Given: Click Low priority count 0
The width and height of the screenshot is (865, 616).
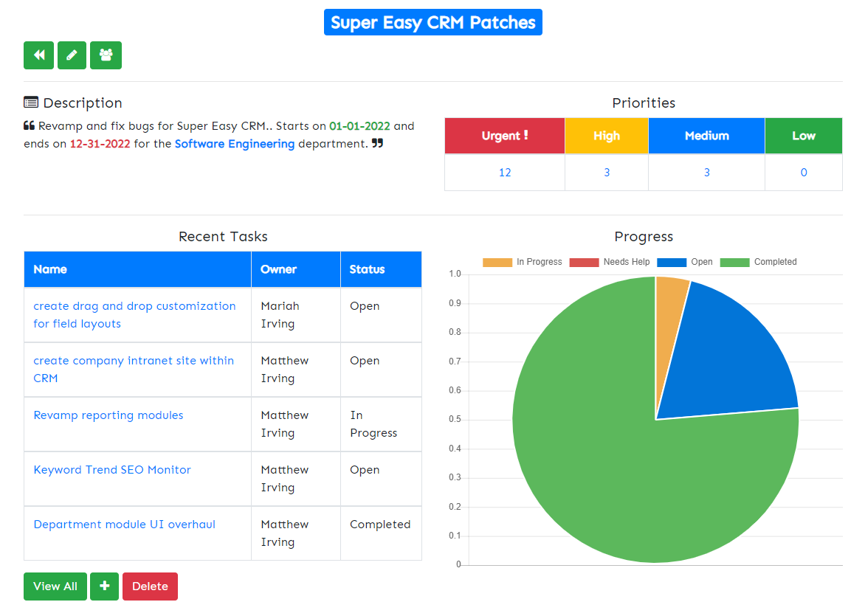Looking at the screenshot, I should click(x=804, y=173).
